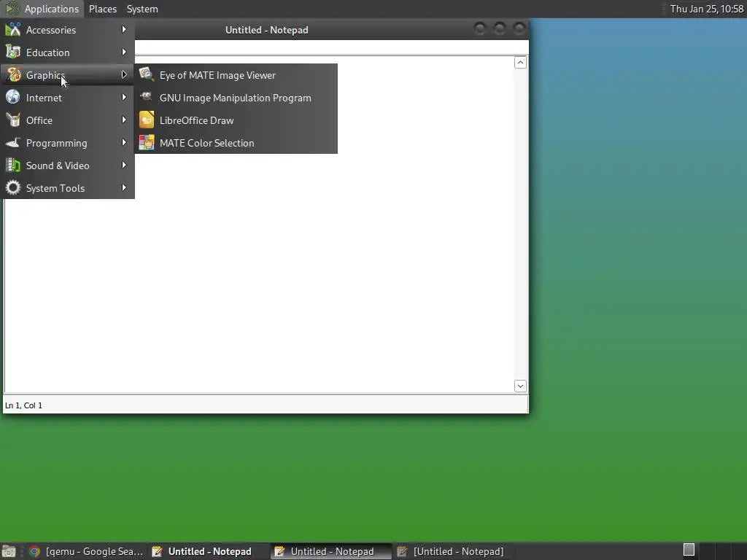Click the clock showing Thu Jan 25
The height and width of the screenshot is (560, 747).
pos(706,9)
